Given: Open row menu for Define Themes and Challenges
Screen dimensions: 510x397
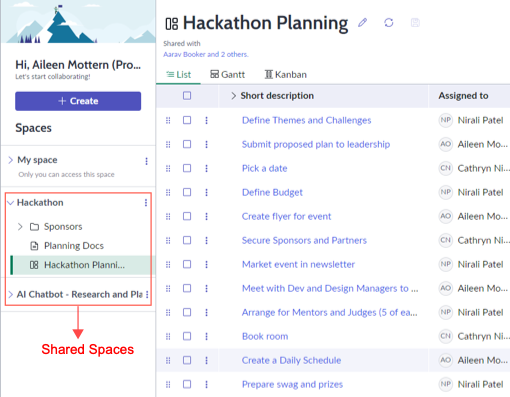Looking at the screenshot, I should pyautogui.click(x=206, y=120).
